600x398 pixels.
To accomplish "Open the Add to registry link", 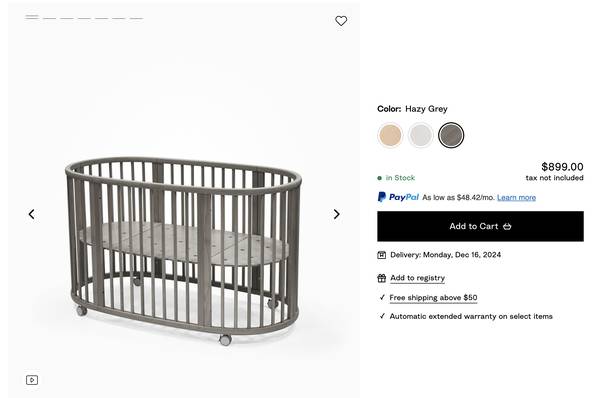I will coord(417,278).
